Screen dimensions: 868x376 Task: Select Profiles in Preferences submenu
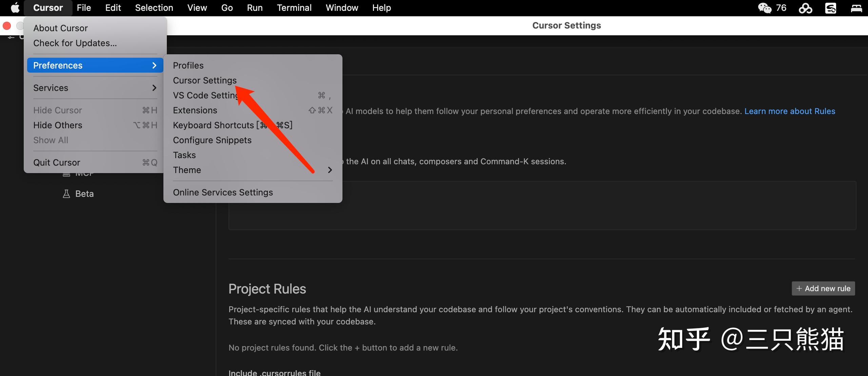coord(253,65)
